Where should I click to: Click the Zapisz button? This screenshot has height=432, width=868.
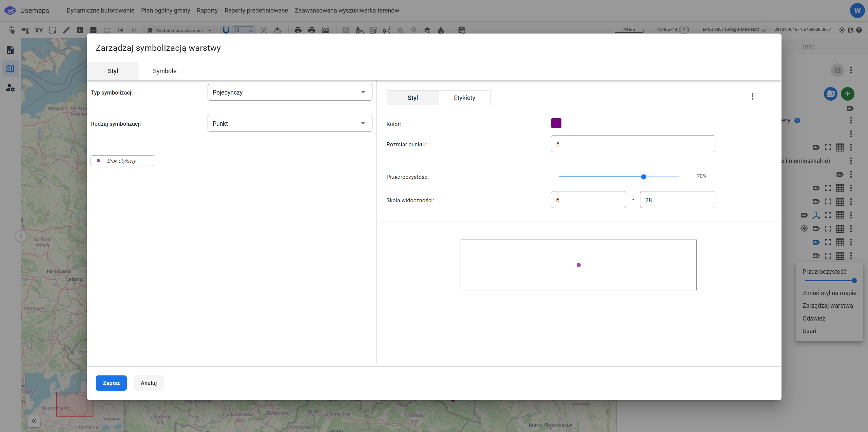tap(111, 383)
